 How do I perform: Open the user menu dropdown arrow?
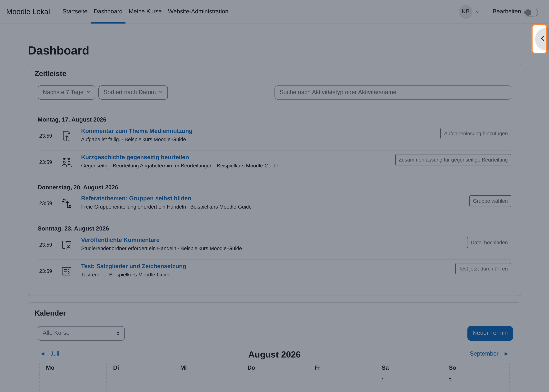pos(478,12)
